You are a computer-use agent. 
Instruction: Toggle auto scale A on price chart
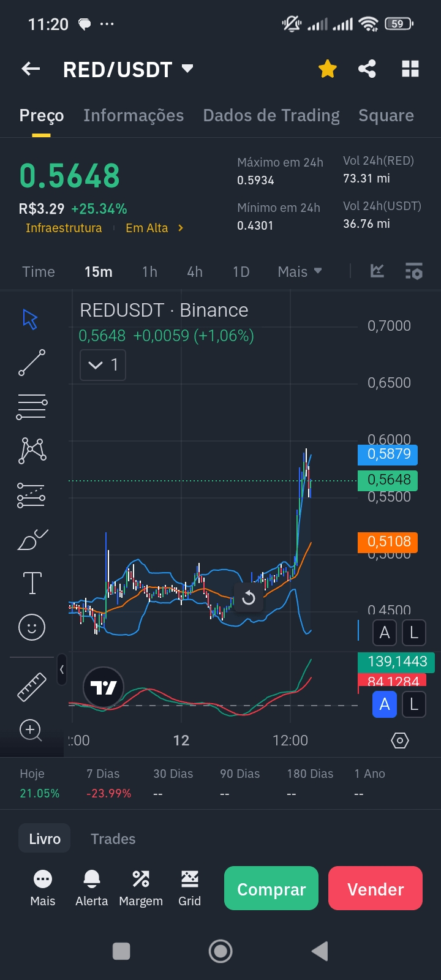[385, 633]
